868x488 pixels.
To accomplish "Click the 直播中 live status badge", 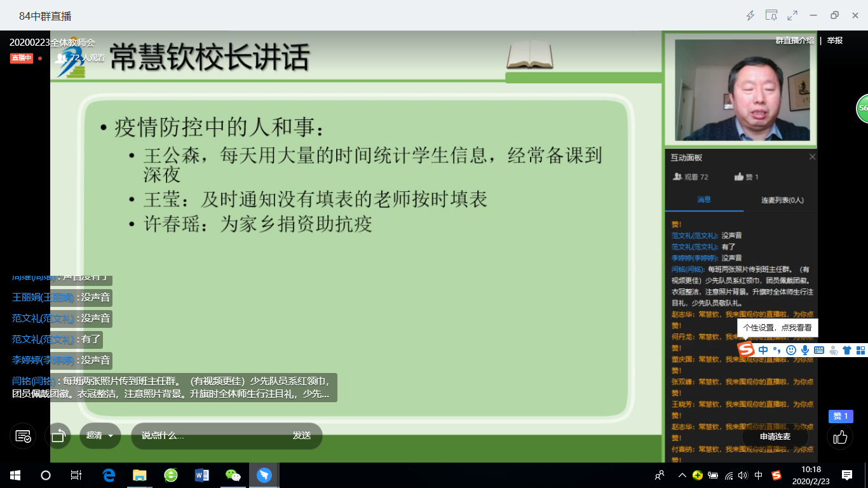I will 21,58.
